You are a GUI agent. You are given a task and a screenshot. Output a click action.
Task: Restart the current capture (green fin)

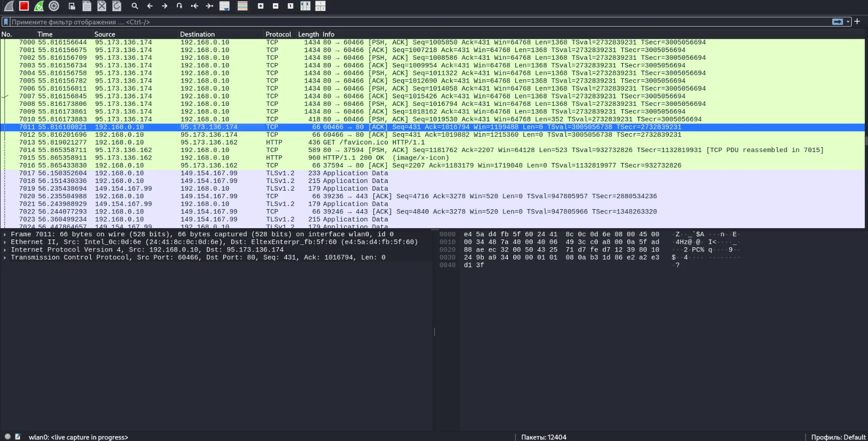39,6
